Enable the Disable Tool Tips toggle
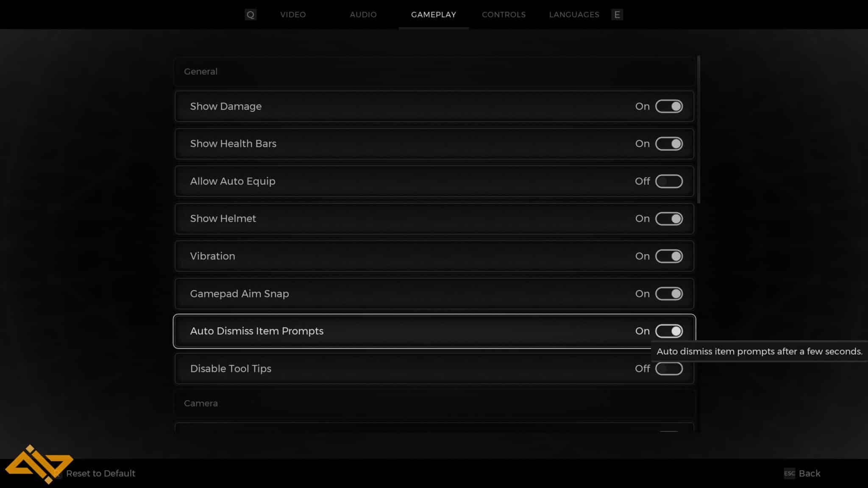Screen dimensions: 868x488 (x=669, y=369)
